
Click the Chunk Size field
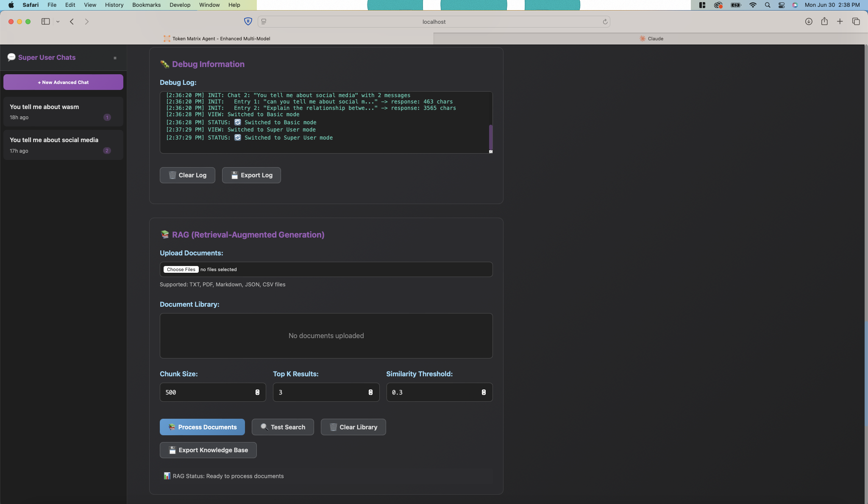(213, 392)
